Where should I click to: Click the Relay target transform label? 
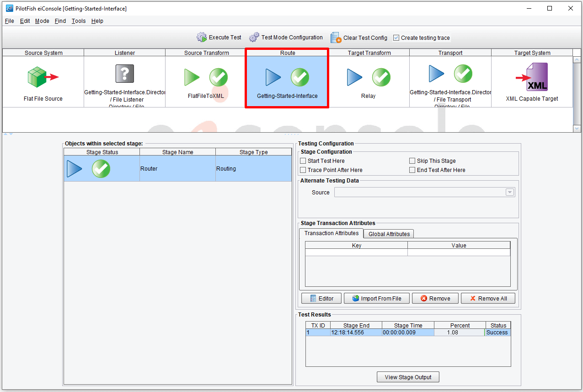(x=368, y=96)
